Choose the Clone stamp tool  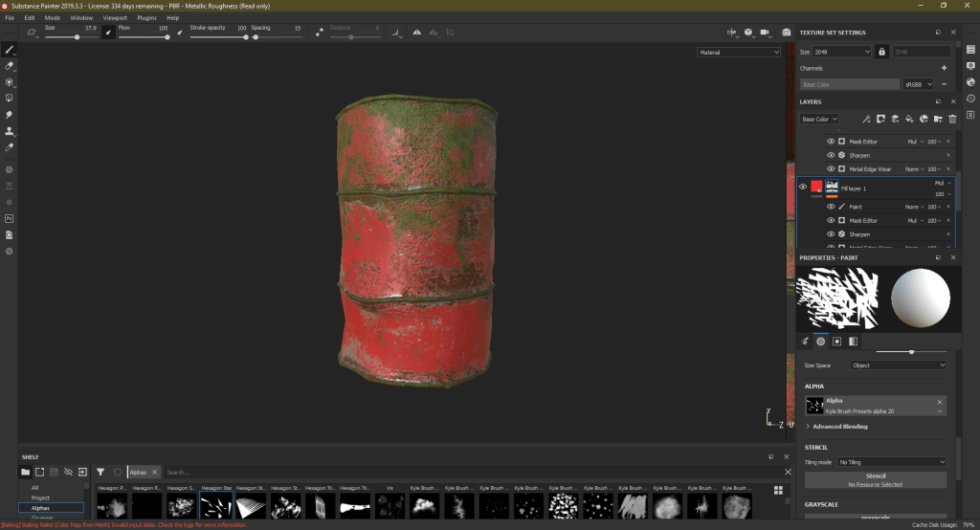point(10,131)
